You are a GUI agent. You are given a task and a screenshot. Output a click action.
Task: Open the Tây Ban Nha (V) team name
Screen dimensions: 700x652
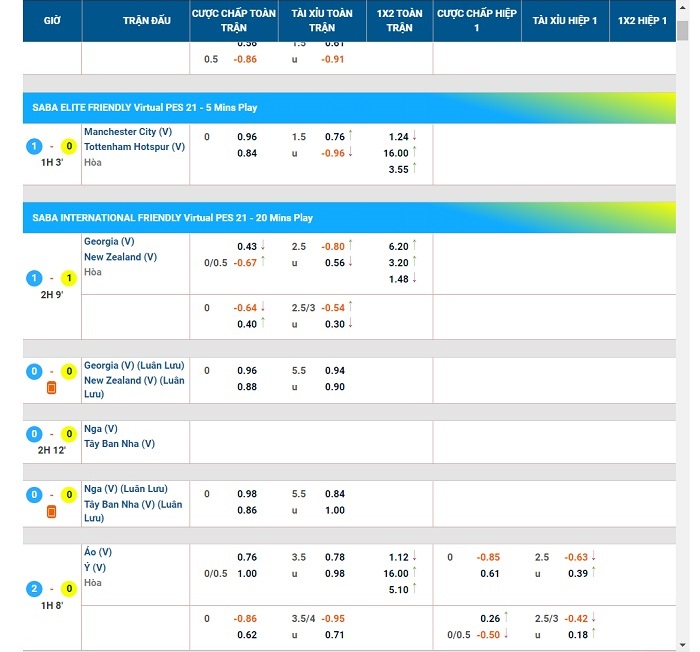119,444
